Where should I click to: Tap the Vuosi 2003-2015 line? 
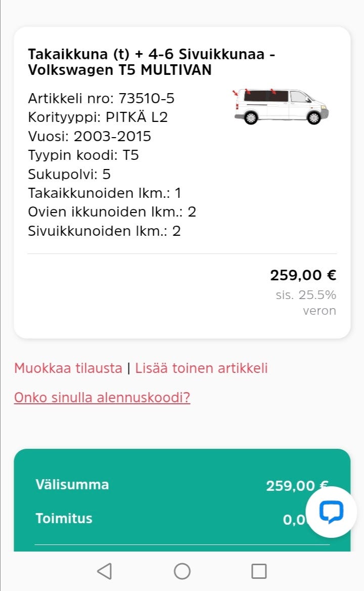click(x=89, y=136)
